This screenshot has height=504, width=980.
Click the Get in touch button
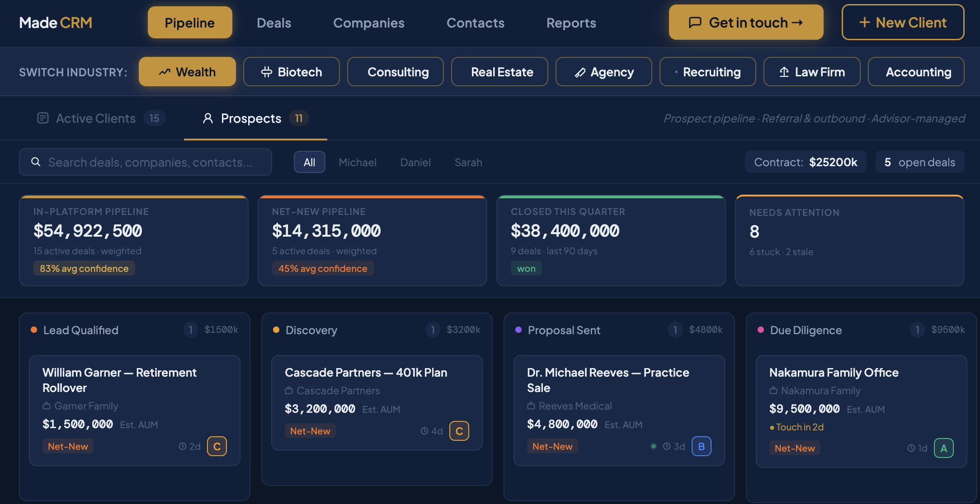746,22
